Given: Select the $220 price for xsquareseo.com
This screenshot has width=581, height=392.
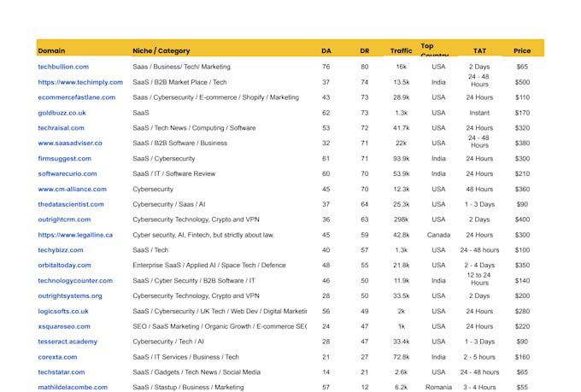Looking at the screenshot, I should tap(522, 326).
